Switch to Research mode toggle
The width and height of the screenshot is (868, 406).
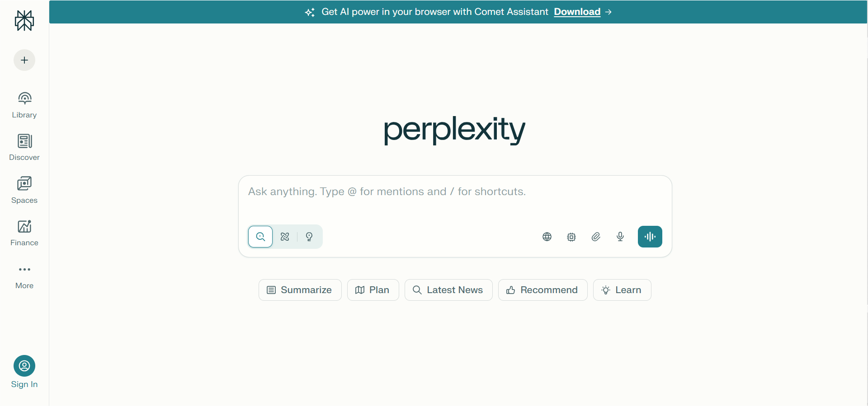point(285,237)
